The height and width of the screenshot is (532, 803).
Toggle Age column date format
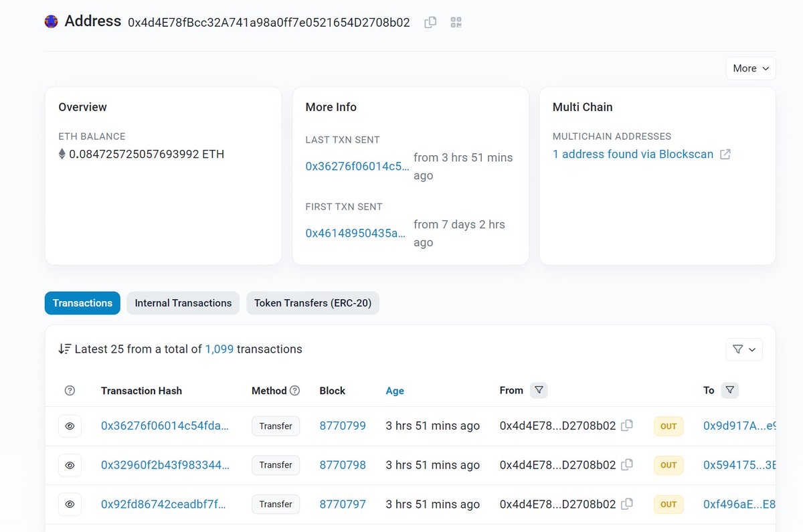pos(395,391)
